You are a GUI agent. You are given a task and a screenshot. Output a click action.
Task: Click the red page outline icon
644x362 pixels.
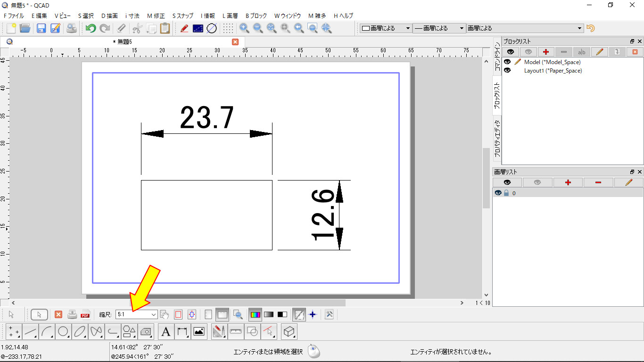[178, 314]
